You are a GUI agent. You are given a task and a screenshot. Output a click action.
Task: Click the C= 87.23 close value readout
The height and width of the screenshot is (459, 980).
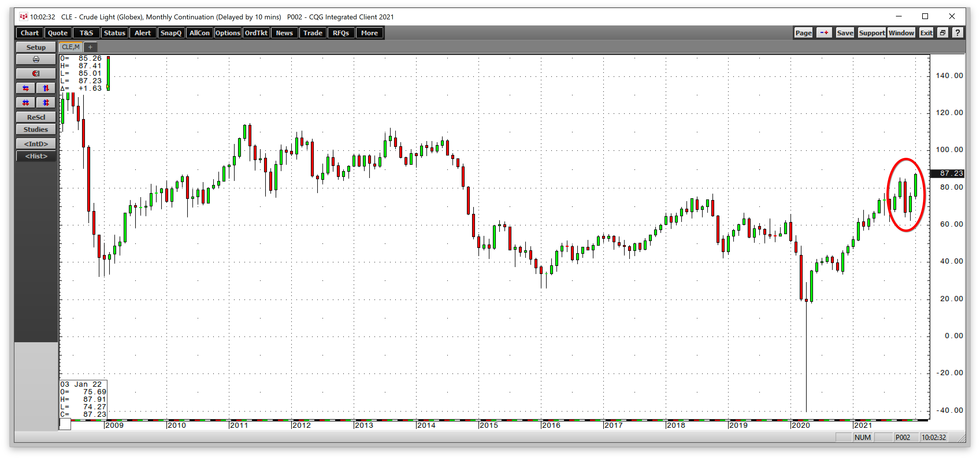click(83, 414)
